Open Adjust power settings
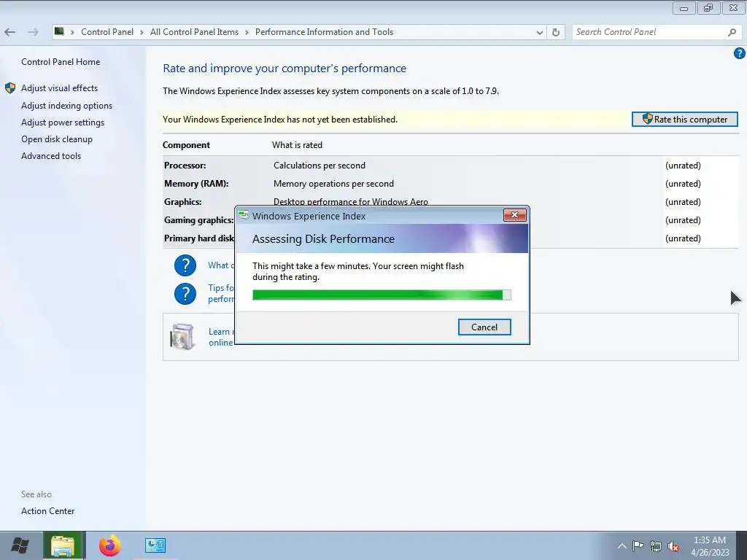This screenshot has width=747, height=560. (x=63, y=122)
